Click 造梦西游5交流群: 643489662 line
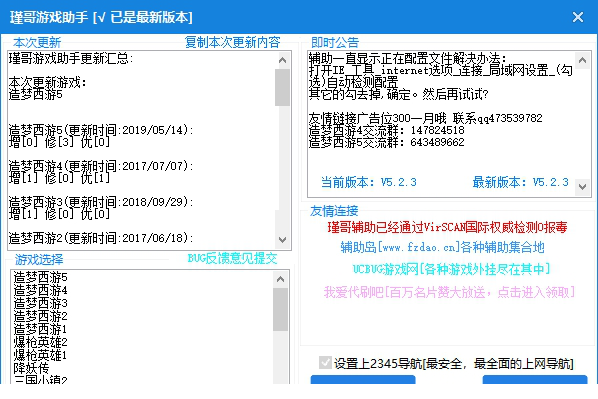Viewport: 598px width, 399px height. click(387, 143)
